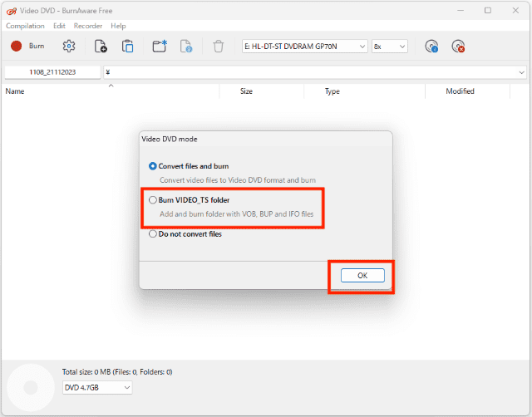Click the erase disc icon

click(458, 47)
